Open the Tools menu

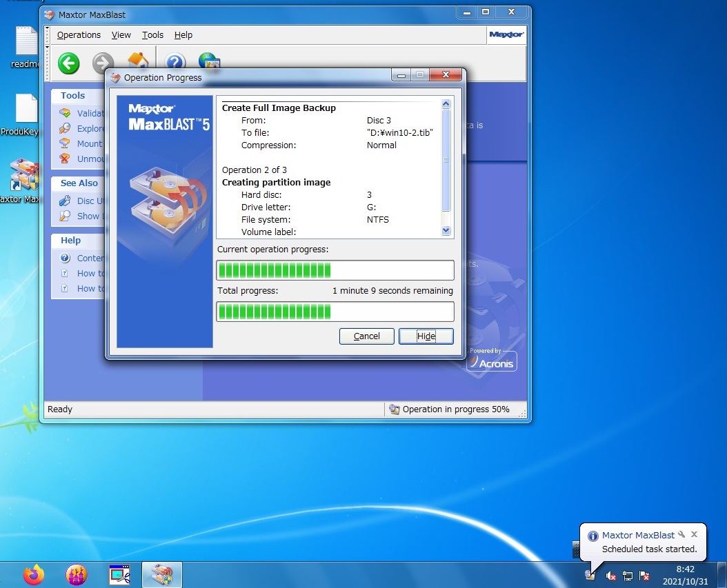[152, 34]
